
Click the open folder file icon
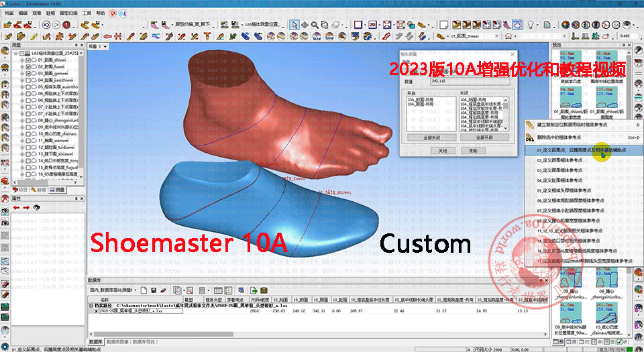[7, 25]
